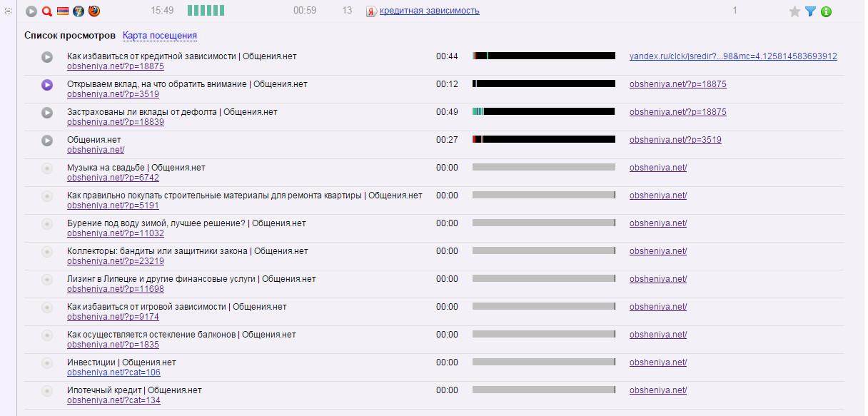Collapse the visit details with the minus icon

(x=9, y=11)
